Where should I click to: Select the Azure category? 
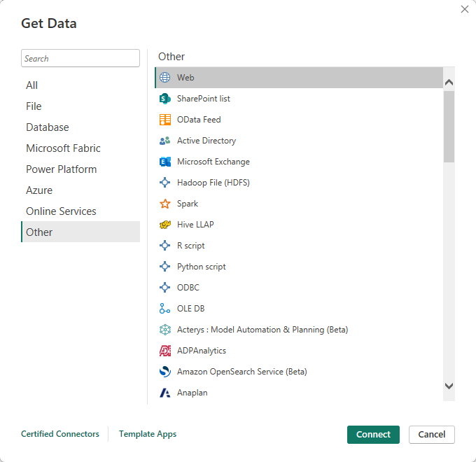[x=80, y=190]
